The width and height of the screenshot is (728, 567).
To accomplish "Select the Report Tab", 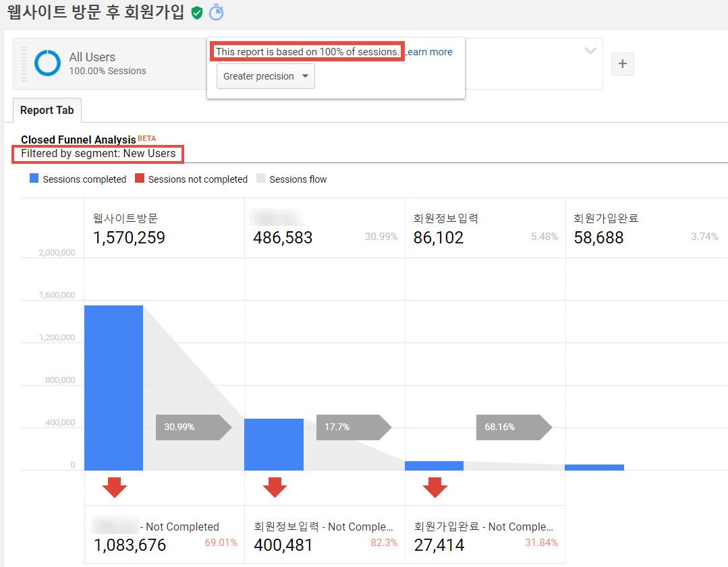I will pos(47,111).
